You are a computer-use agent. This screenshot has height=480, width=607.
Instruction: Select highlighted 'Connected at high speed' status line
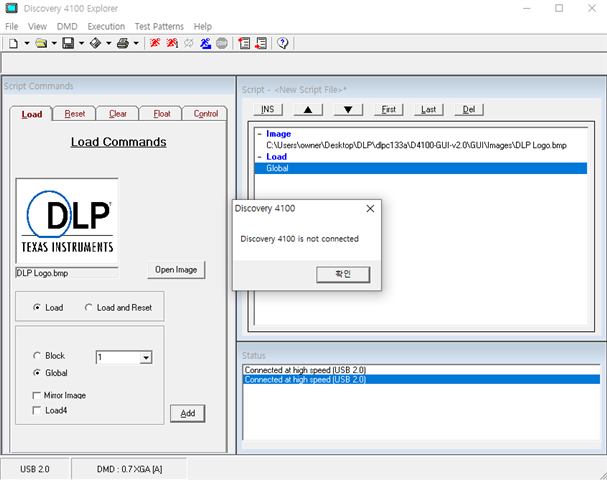coord(422,379)
